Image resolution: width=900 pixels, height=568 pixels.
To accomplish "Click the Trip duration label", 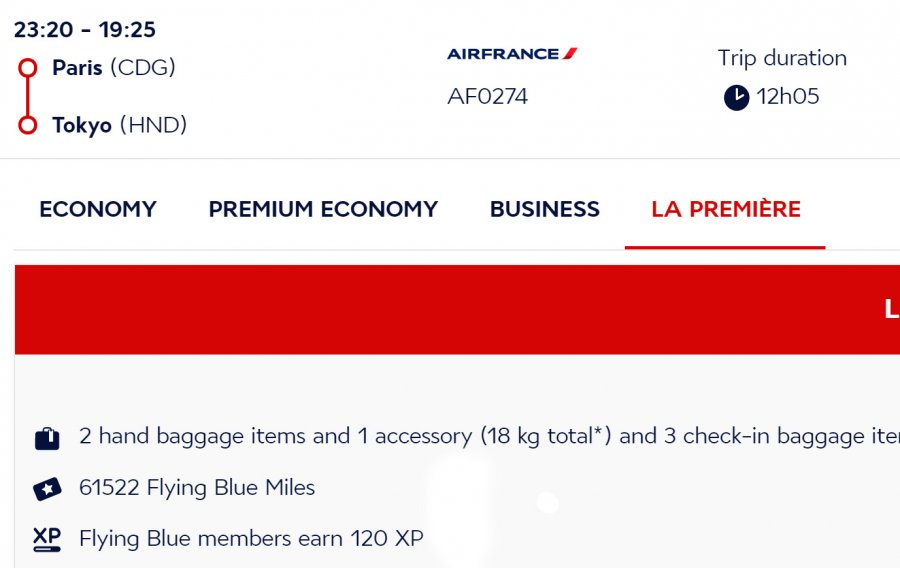I will tap(782, 58).
